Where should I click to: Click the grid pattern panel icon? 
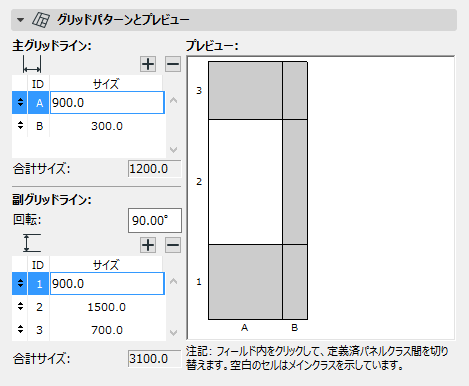point(41,20)
